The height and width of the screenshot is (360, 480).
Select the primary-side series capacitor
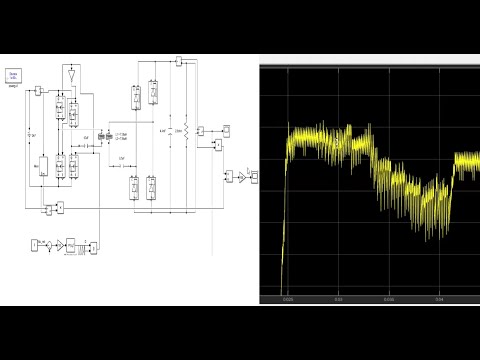pyautogui.click(x=85, y=145)
